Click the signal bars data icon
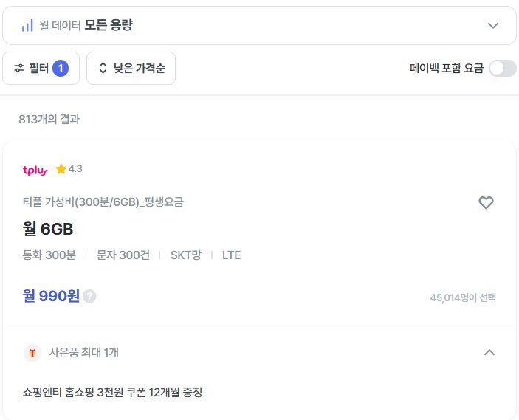519x420 pixels. [x=27, y=25]
